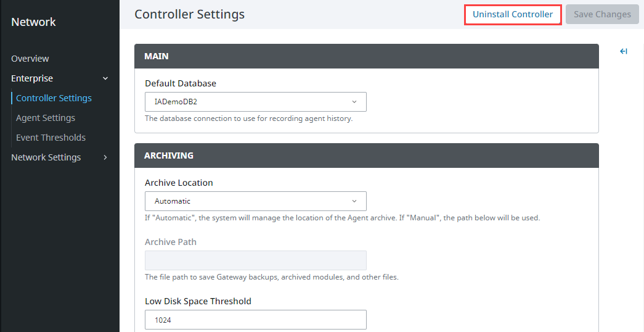
Task: Go to Overview in the sidebar
Action: tap(30, 59)
